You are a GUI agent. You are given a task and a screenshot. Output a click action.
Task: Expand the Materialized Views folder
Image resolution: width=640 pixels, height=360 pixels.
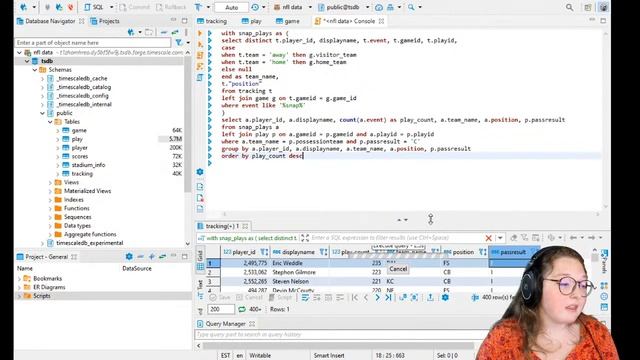click(50, 191)
